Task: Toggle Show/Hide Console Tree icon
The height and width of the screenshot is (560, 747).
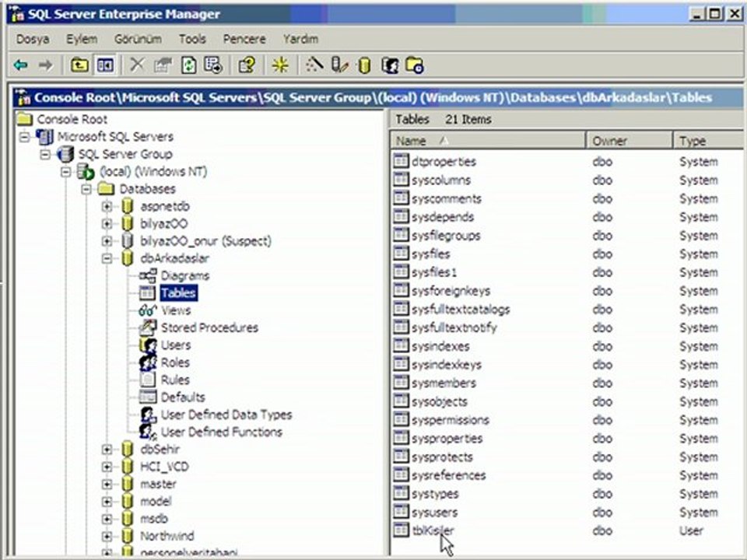Action: point(105,65)
